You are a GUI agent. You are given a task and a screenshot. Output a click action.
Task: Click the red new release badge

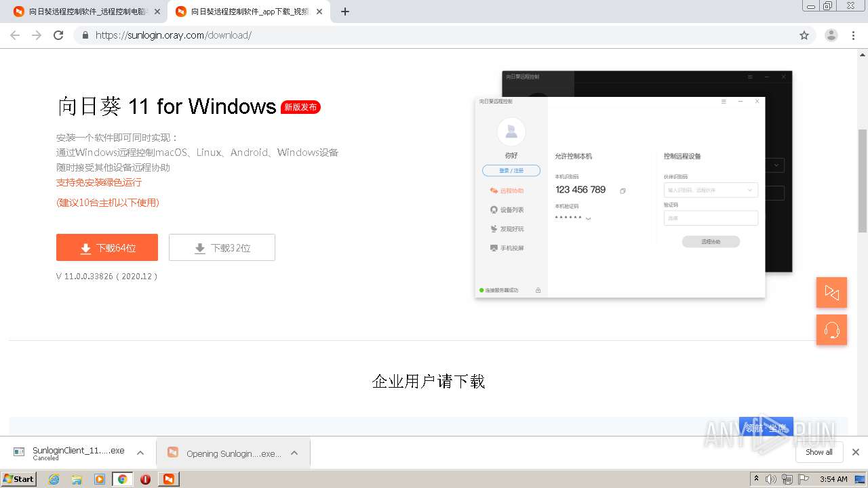300,107
